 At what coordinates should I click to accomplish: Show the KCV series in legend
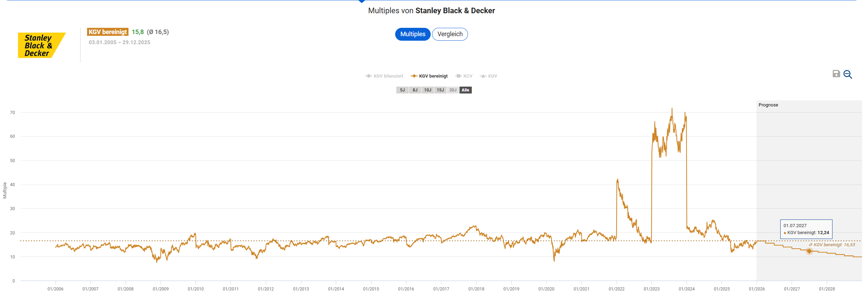coord(464,76)
